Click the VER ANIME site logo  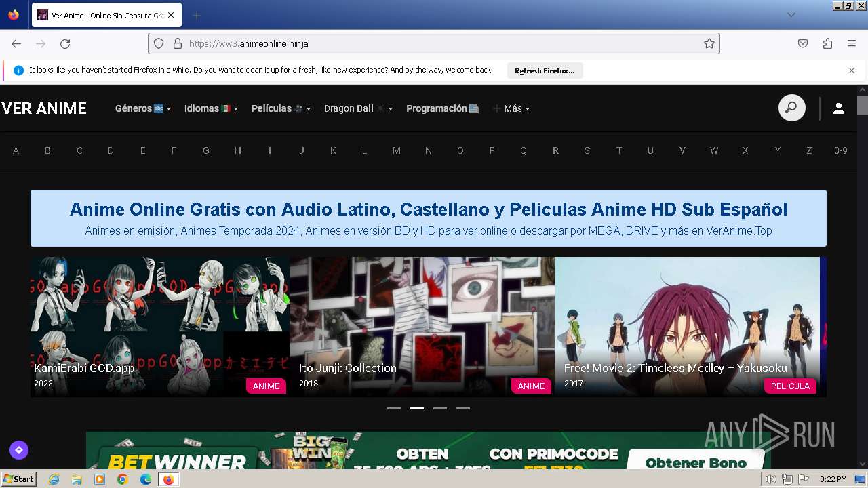[44, 108]
